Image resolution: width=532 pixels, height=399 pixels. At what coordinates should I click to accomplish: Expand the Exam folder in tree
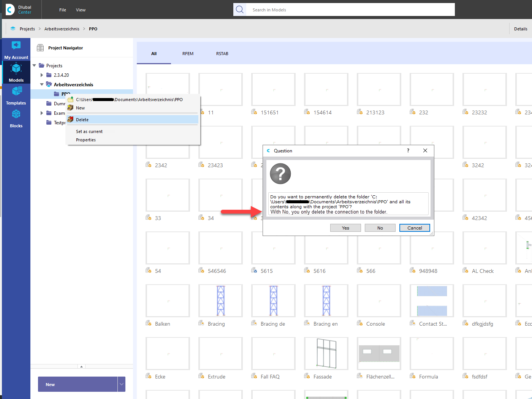pyautogui.click(x=42, y=113)
